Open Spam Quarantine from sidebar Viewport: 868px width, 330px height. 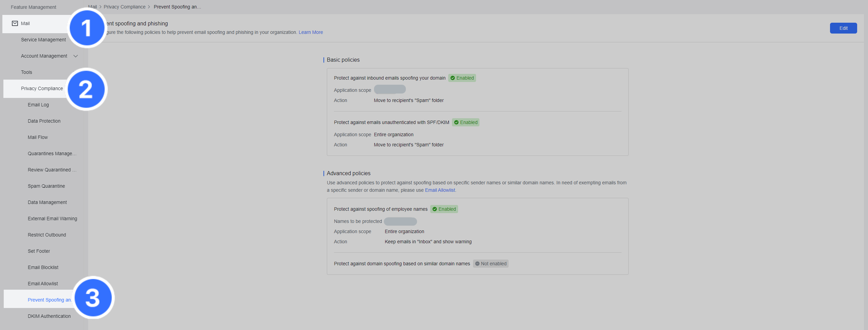(x=46, y=186)
